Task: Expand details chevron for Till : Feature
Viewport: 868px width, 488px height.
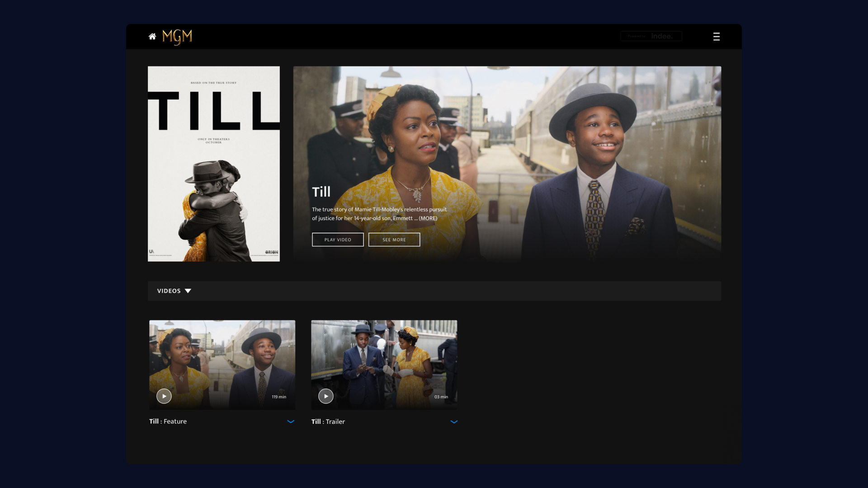Action: click(291, 422)
